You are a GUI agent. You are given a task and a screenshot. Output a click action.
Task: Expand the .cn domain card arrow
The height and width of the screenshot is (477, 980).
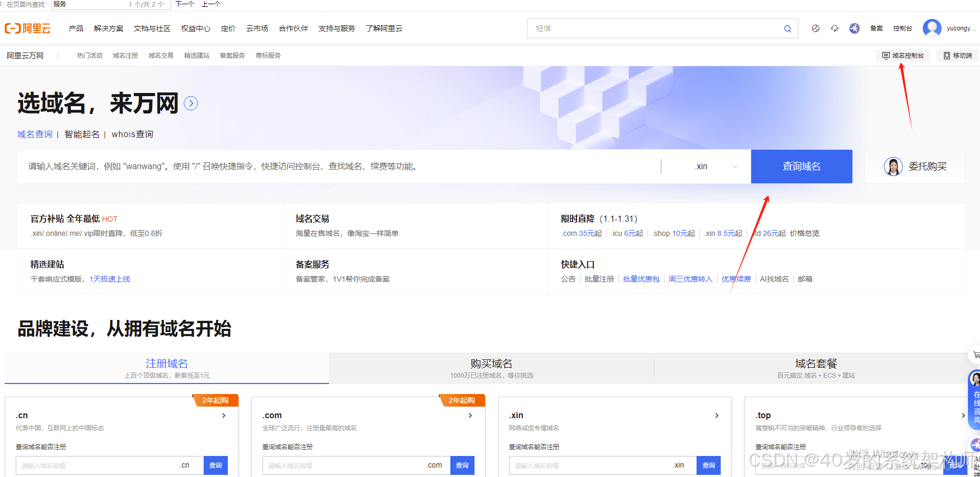tap(224, 415)
